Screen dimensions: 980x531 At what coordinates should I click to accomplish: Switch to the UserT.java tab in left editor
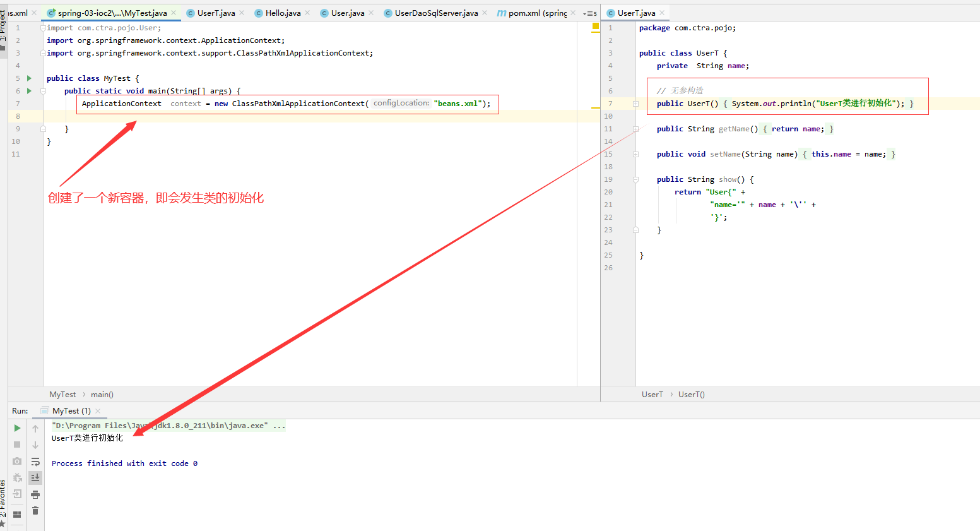216,13
